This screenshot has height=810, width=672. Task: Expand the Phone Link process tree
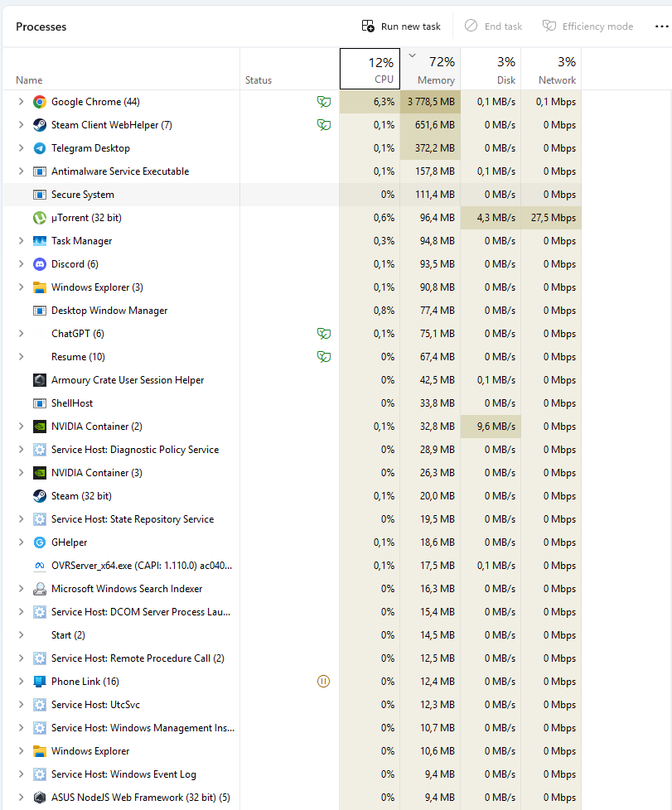pos(21,682)
